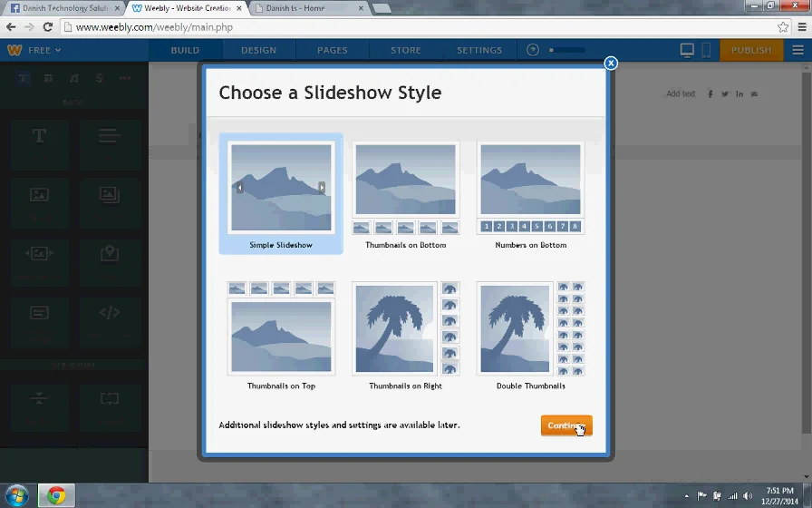
Task: Open the help question mark icon
Action: point(532,50)
